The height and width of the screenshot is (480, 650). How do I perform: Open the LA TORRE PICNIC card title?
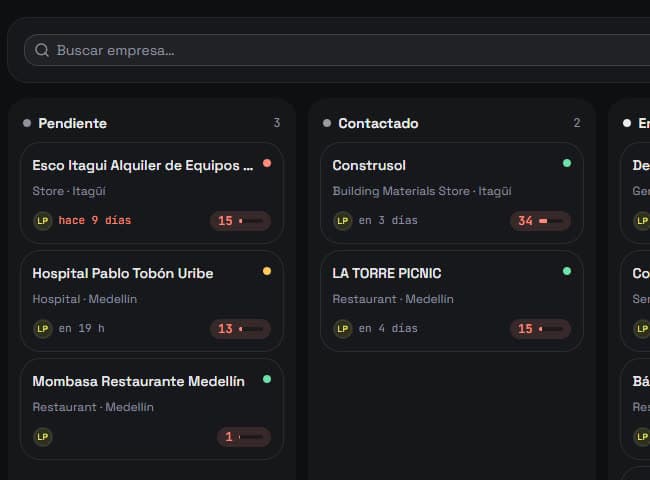(387, 273)
